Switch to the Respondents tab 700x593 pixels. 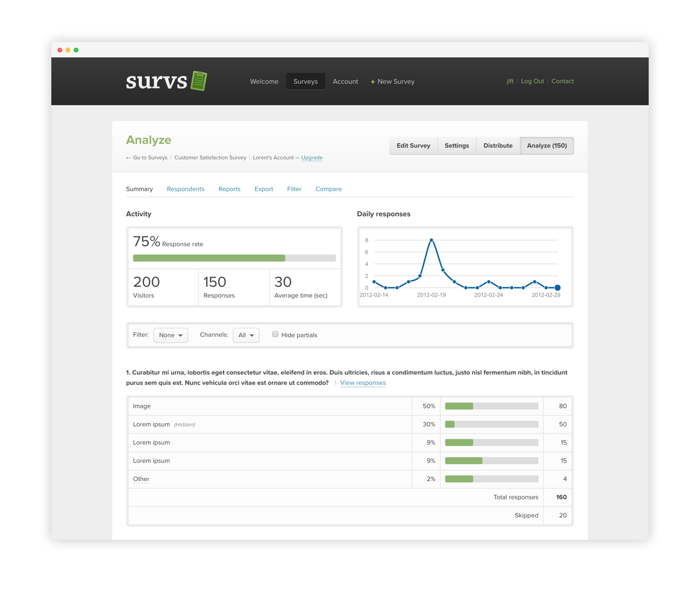pos(185,189)
